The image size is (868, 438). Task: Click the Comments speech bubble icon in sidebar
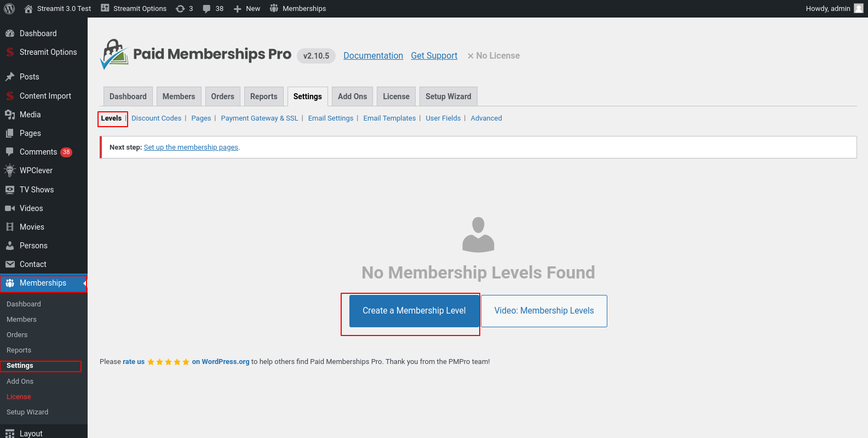click(x=10, y=152)
